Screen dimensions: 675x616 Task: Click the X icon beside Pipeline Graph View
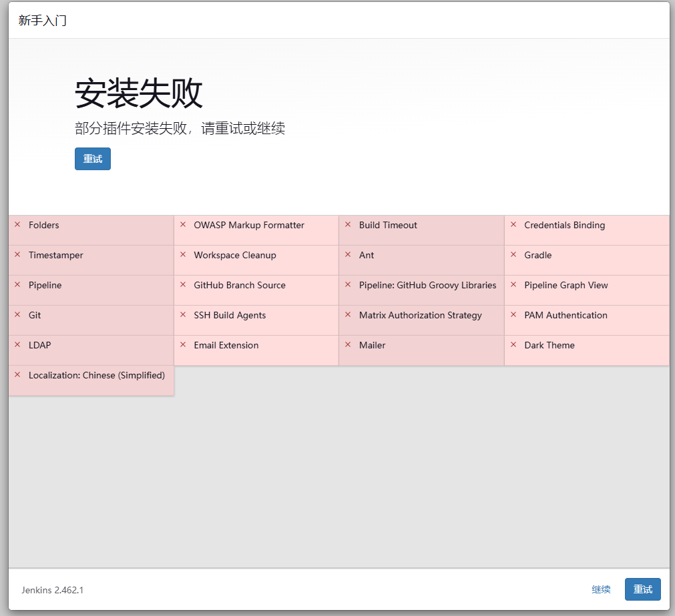coord(513,285)
